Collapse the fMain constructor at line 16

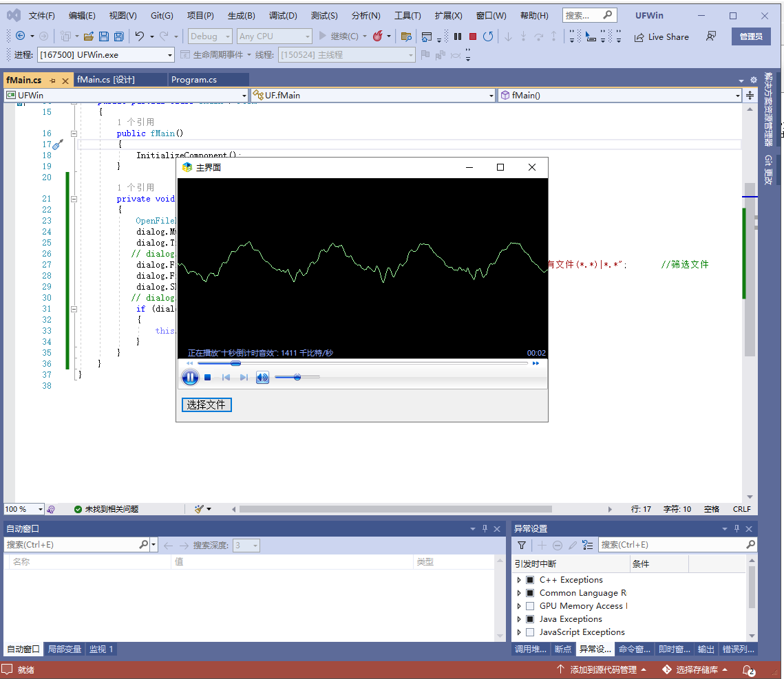point(74,133)
